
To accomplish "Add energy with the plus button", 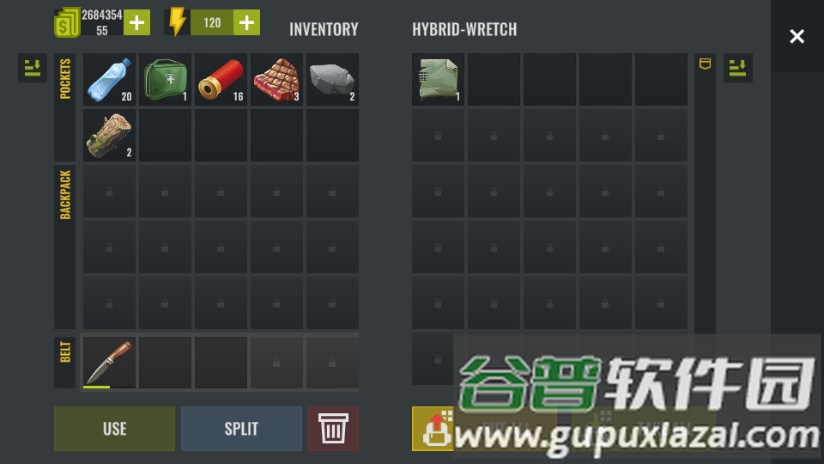I will (x=246, y=23).
